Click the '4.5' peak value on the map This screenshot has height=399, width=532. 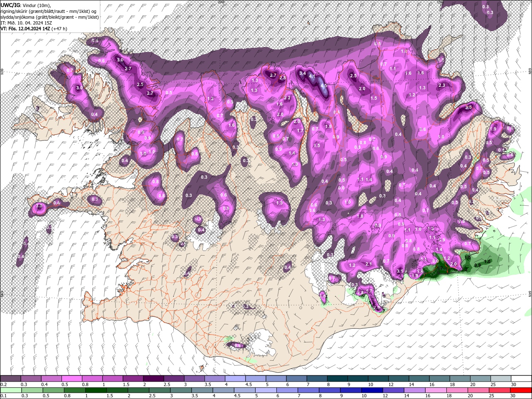pyautogui.click(x=323, y=85)
